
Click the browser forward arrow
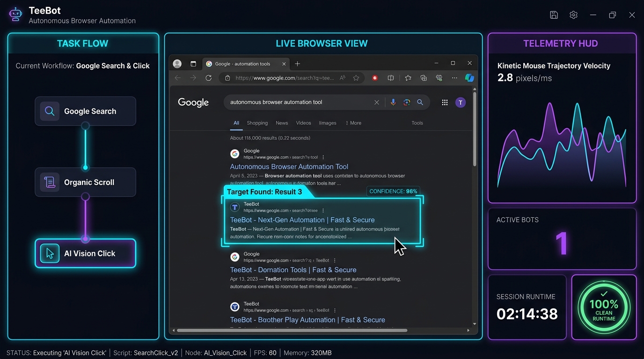tap(193, 78)
